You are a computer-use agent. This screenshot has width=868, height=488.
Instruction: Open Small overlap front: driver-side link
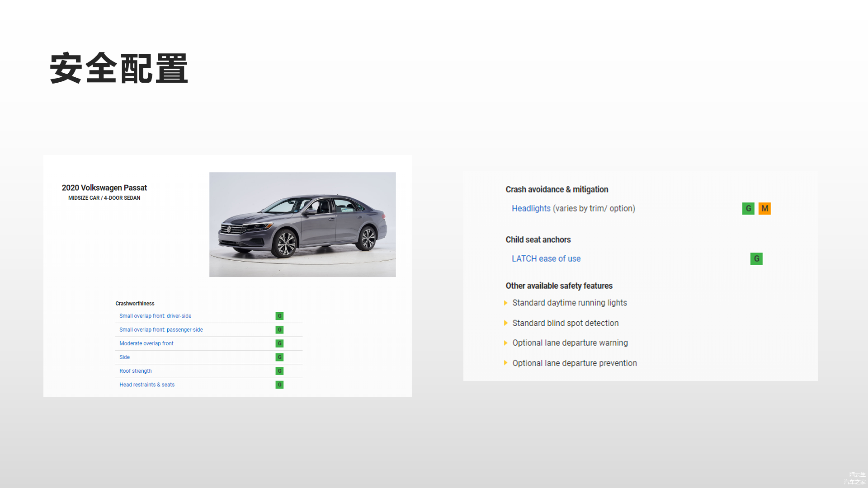(x=155, y=316)
